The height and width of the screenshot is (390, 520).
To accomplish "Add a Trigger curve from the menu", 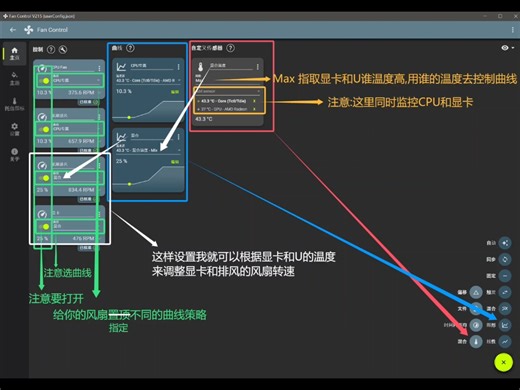I will (505, 292).
